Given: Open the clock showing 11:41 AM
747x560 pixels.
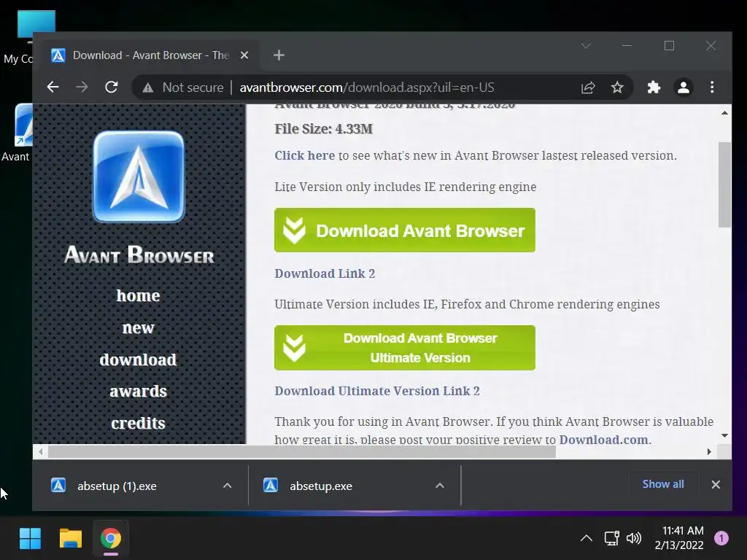Looking at the screenshot, I should pos(679,538).
